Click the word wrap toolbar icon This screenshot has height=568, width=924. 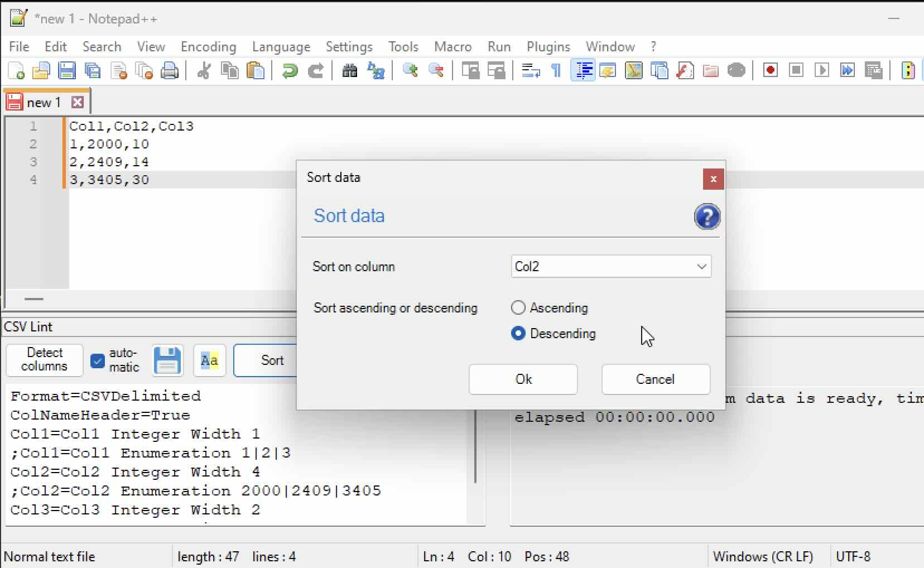pyautogui.click(x=530, y=70)
